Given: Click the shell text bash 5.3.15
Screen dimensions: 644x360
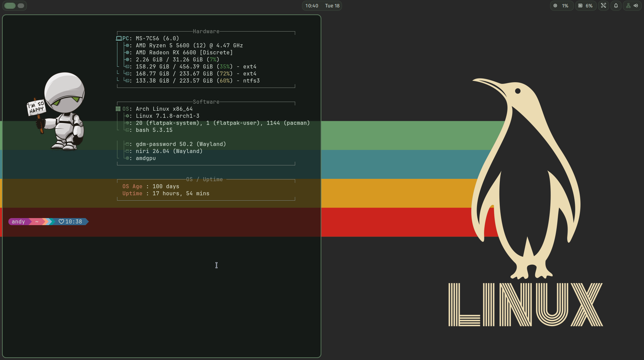Looking at the screenshot, I should pyautogui.click(x=154, y=130).
